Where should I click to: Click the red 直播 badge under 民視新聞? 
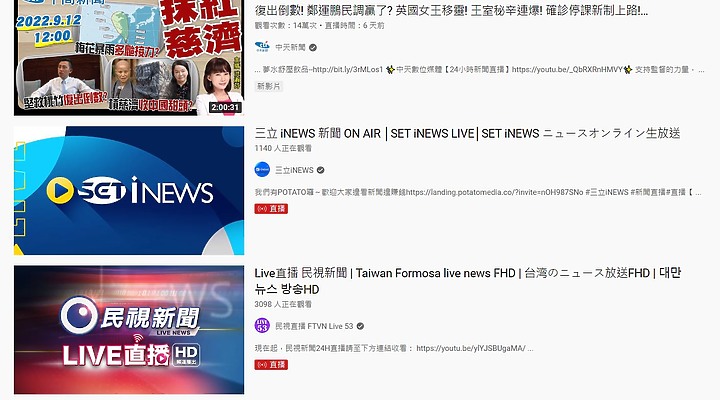pos(271,365)
